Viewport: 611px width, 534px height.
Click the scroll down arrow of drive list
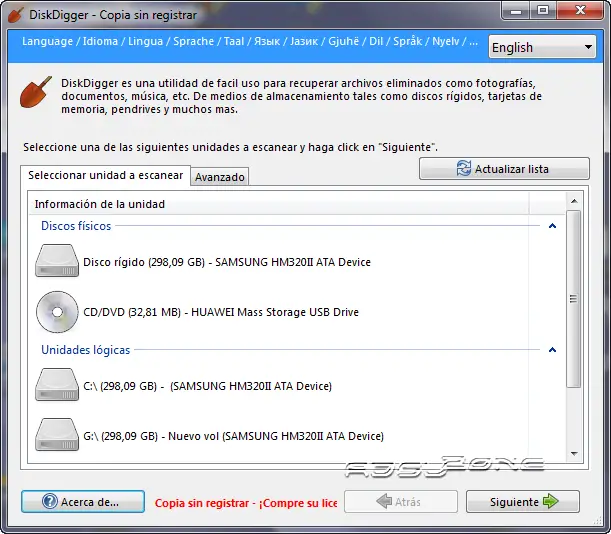pos(574,454)
